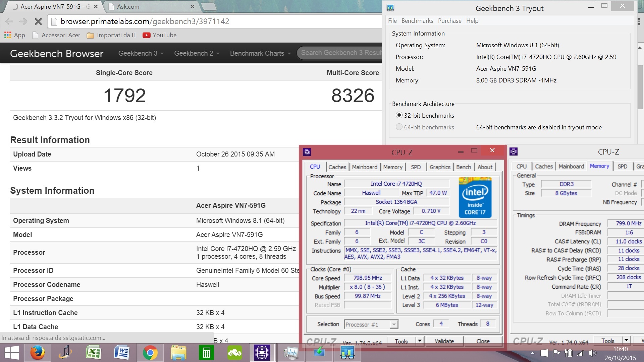Click the browser address bar
Screen dimensions: 644x362
pos(215,21)
